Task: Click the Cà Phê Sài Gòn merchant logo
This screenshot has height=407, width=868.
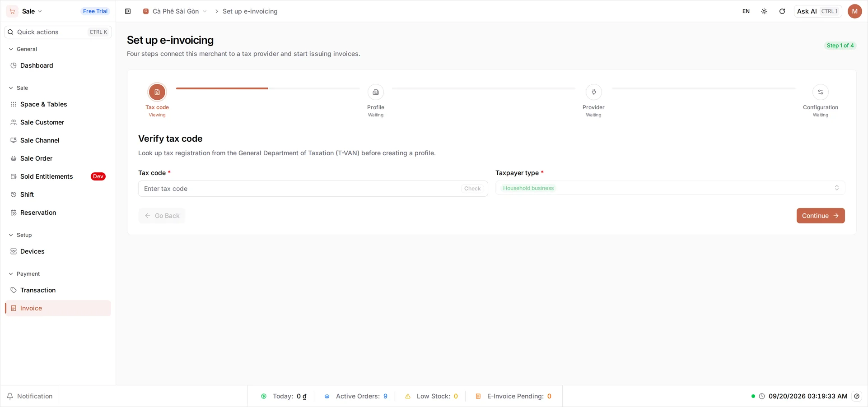Action: coord(146,11)
